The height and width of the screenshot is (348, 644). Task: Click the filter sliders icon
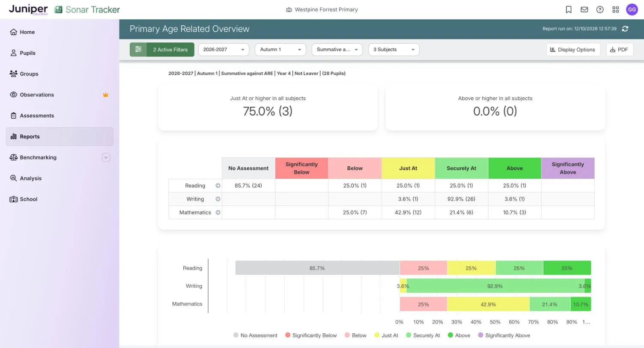[x=138, y=49]
